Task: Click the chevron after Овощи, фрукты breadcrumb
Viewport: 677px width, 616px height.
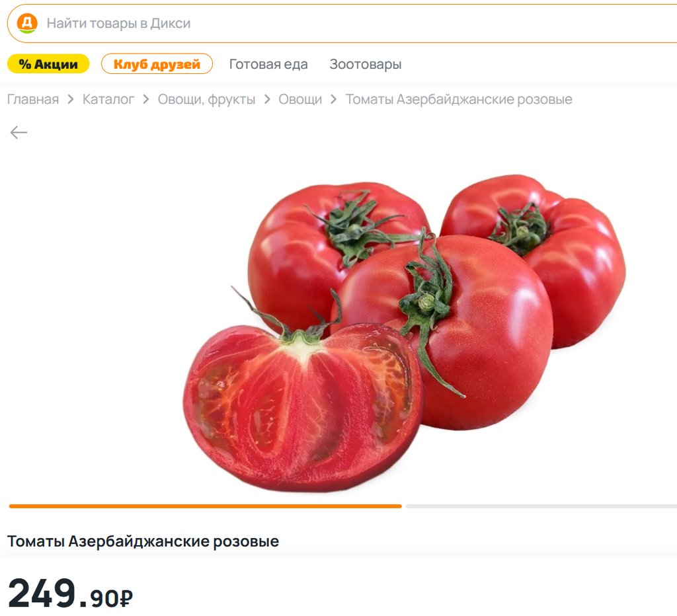Action: pyautogui.click(x=267, y=99)
